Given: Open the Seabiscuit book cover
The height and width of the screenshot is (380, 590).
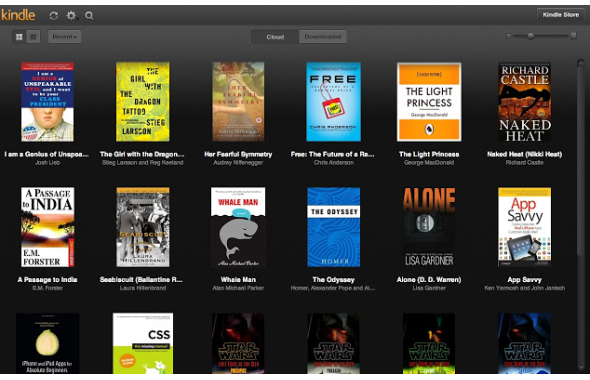Looking at the screenshot, I should 143,227.
